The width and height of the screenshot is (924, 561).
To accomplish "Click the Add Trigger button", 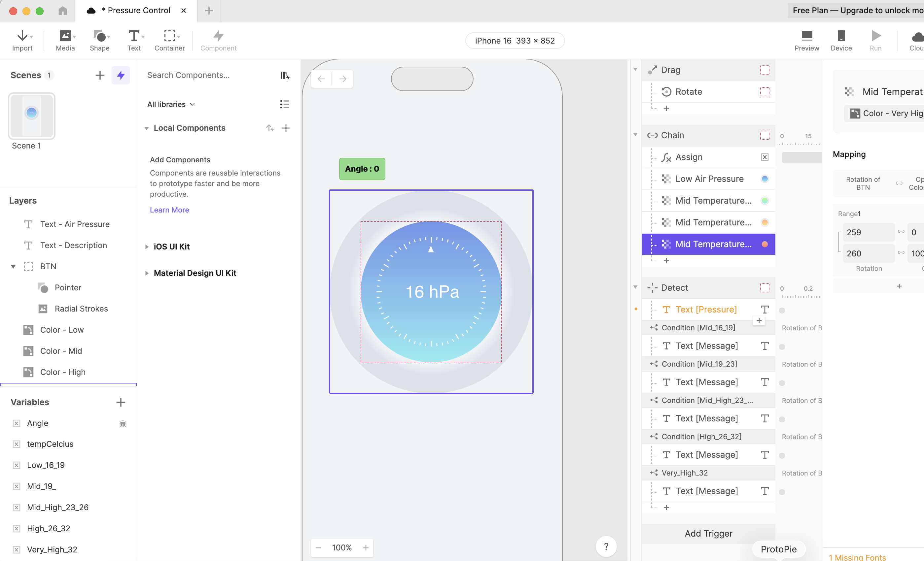I will (708, 533).
